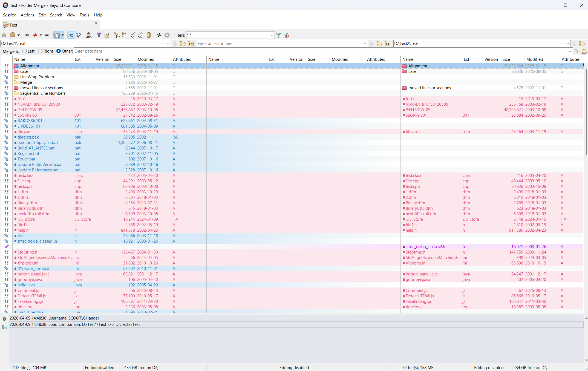This screenshot has height=371, width=588.
Task: Expand the ancestor path dropdown
Action: tap(365, 44)
